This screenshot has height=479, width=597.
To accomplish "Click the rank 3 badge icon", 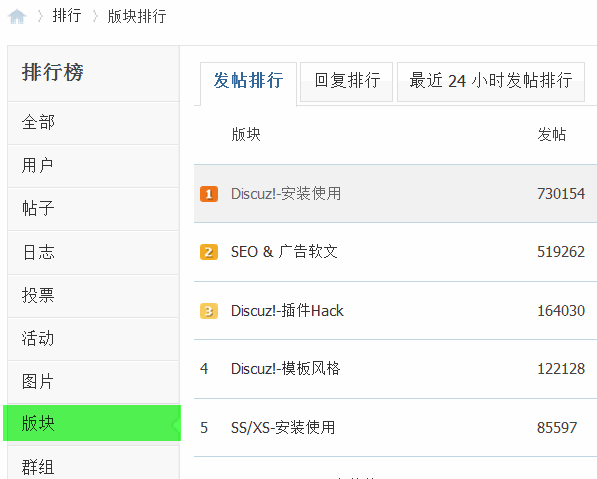I will [x=209, y=311].
